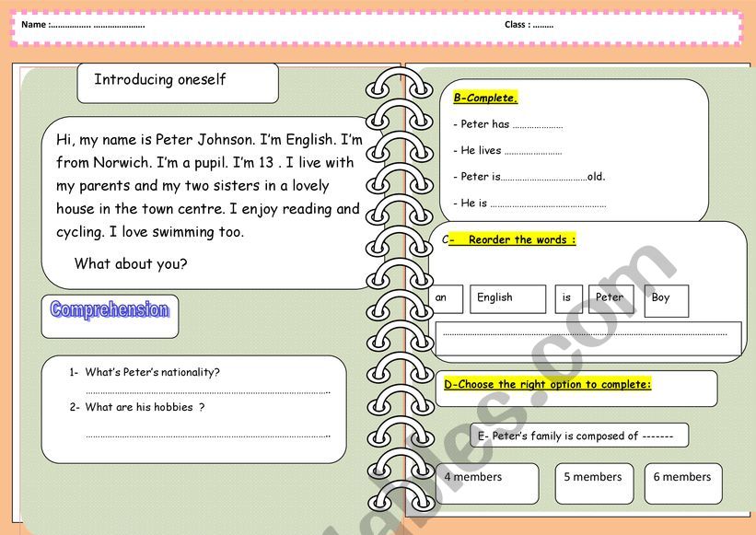Click the Name field at the top
The height and width of the screenshot is (535, 756).
click(x=92, y=25)
